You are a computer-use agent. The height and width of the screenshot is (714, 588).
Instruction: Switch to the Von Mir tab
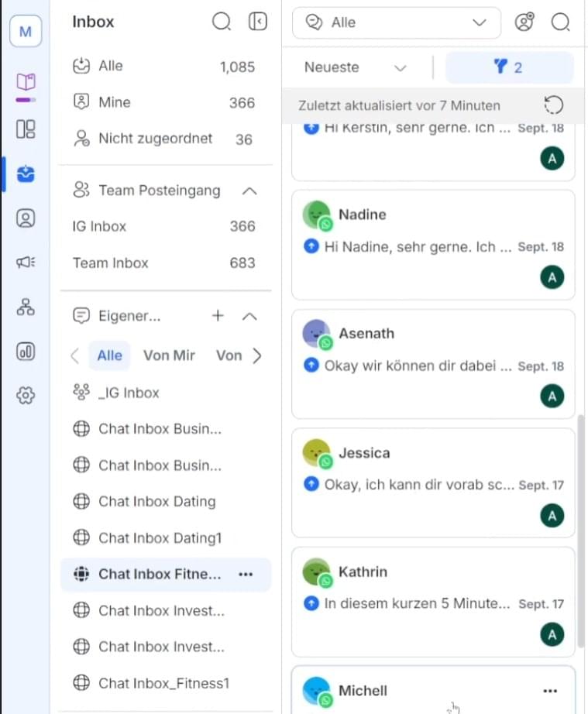pos(169,355)
